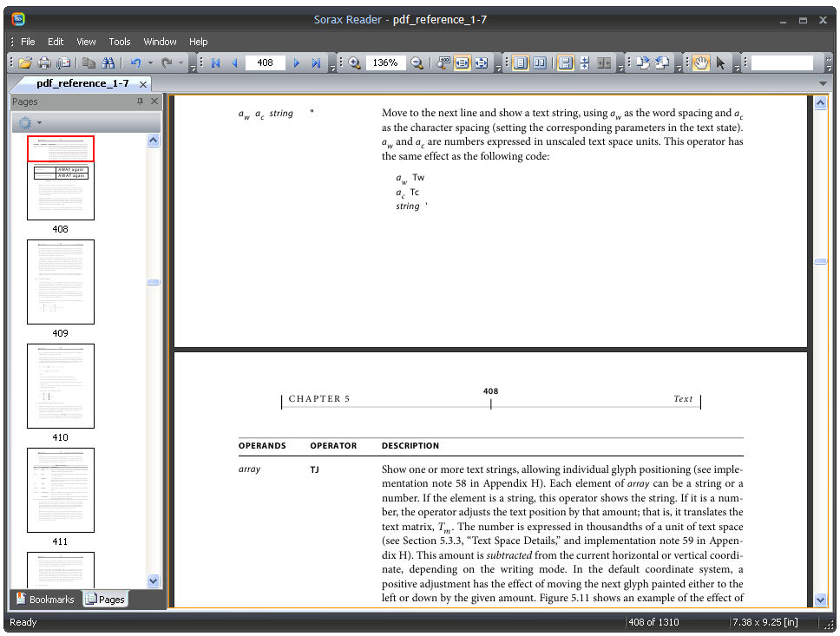
Task: Print the document using printer icon
Action: point(44,63)
